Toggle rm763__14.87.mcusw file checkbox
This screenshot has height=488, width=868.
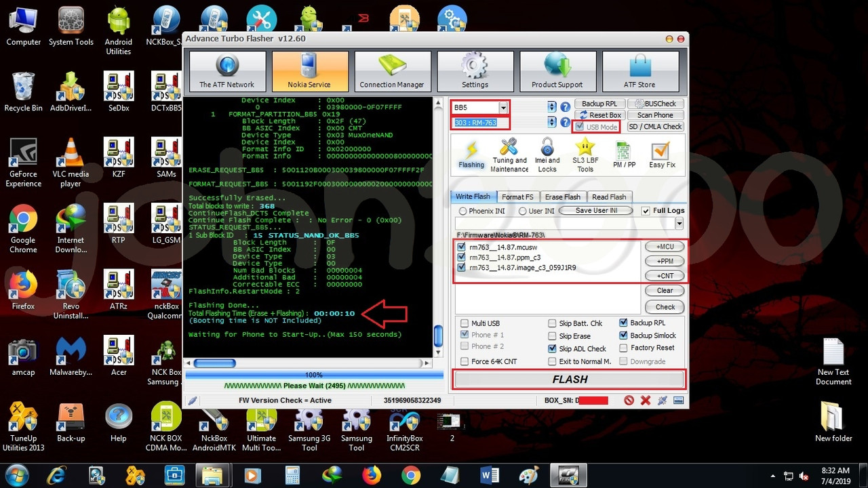click(x=462, y=247)
